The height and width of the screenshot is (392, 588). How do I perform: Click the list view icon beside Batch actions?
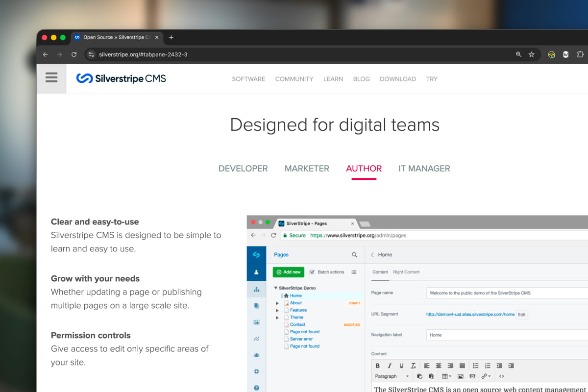click(354, 272)
